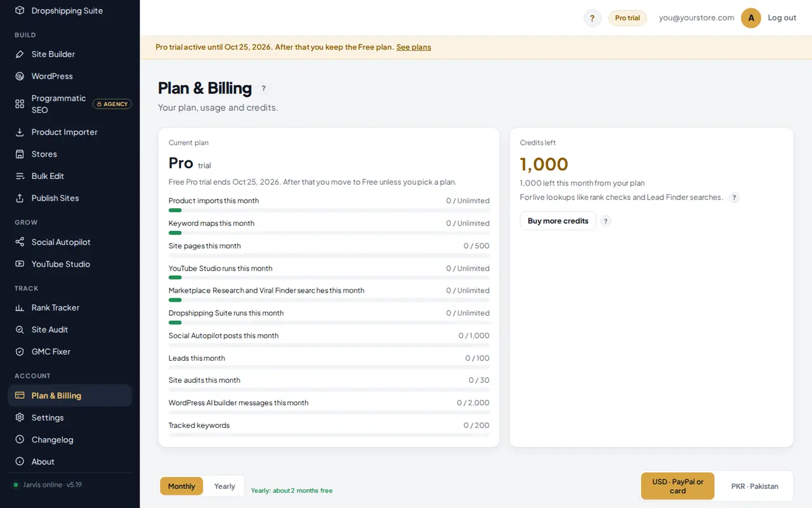Click the About info icon
This screenshot has width=812, height=508.
(20, 462)
